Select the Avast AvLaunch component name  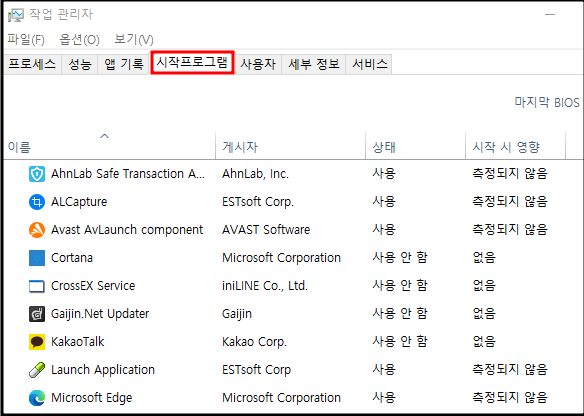point(127,230)
